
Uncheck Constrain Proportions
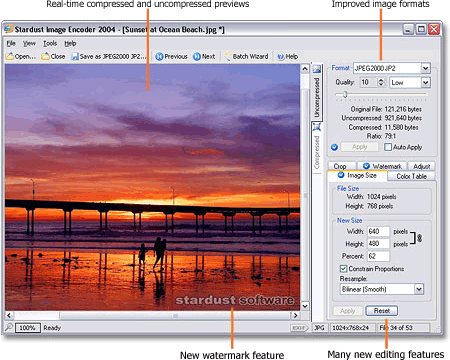coord(343,269)
